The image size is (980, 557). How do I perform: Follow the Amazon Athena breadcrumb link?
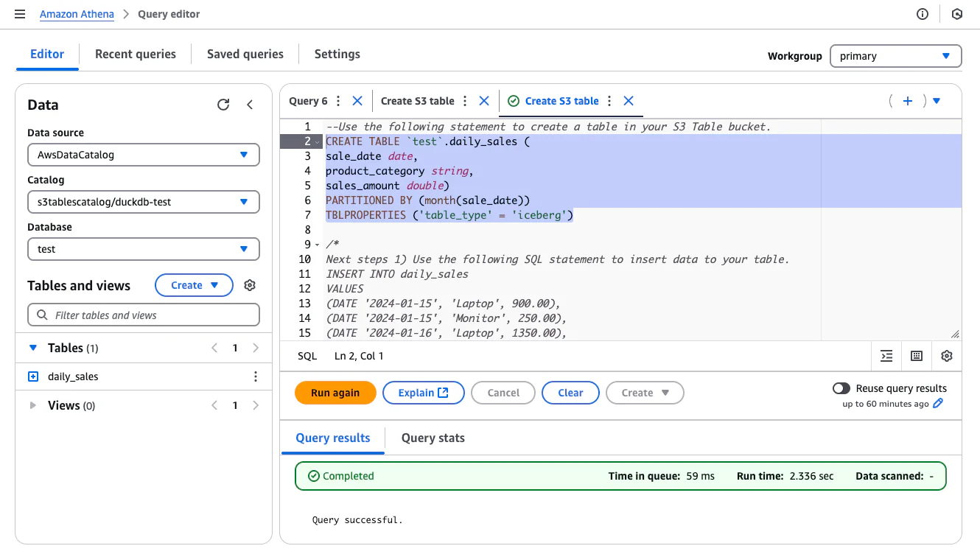[77, 14]
